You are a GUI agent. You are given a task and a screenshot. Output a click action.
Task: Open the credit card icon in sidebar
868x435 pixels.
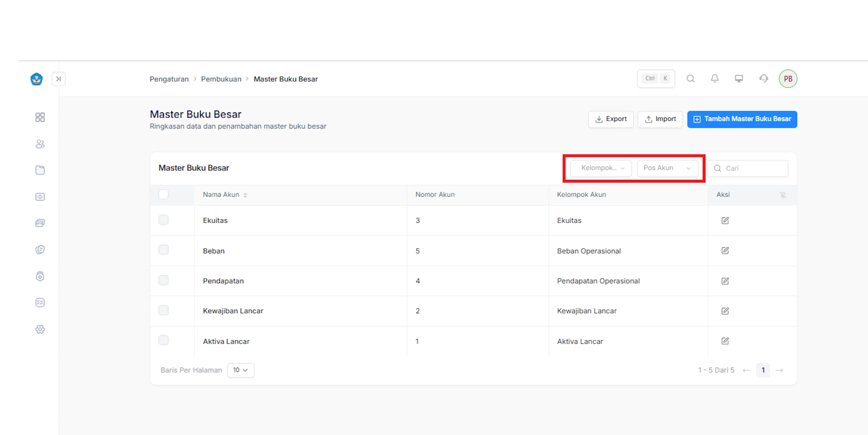[x=40, y=223]
